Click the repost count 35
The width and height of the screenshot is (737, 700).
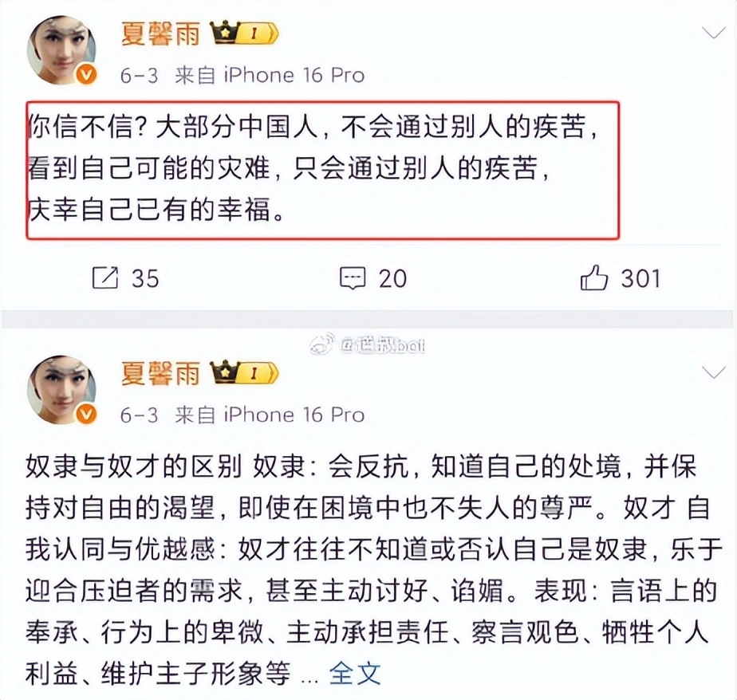tap(145, 278)
